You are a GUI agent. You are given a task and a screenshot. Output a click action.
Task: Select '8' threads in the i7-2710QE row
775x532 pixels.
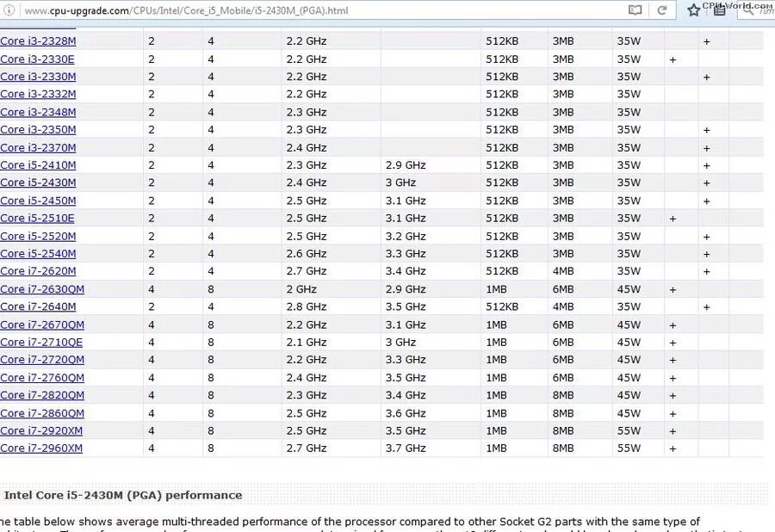point(211,342)
